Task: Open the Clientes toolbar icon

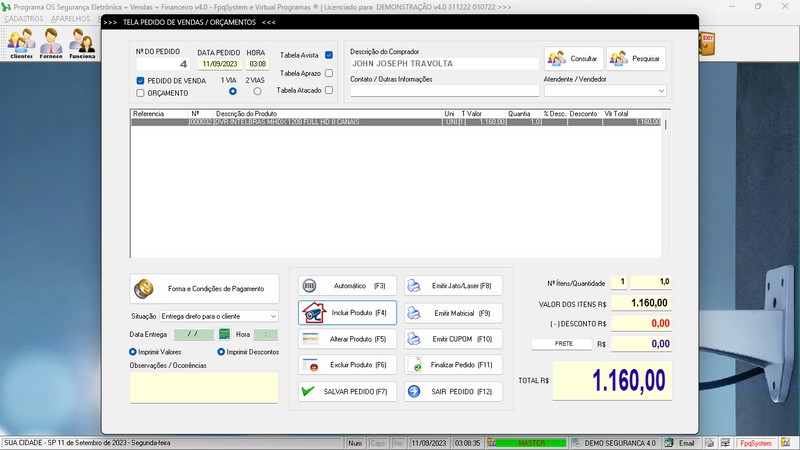Action: click(x=21, y=43)
